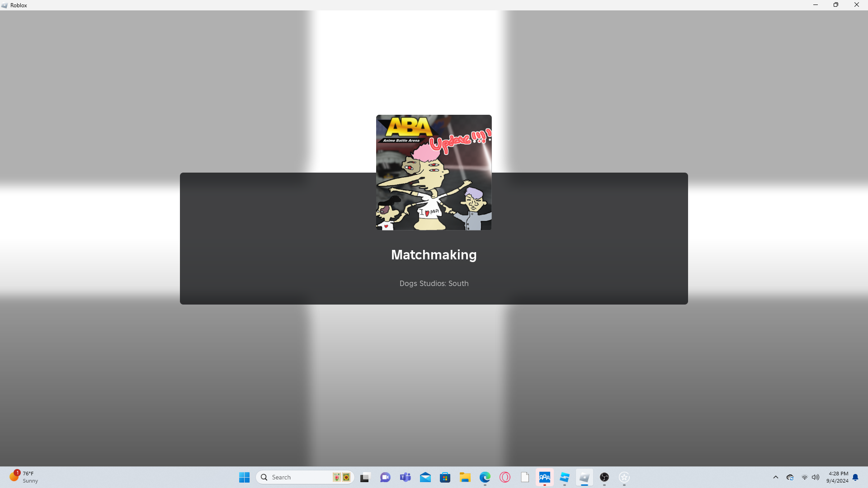Open the OneDrive sync status icon
The height and width of the screenshot is (488, 868).
[x=790, y=477]
